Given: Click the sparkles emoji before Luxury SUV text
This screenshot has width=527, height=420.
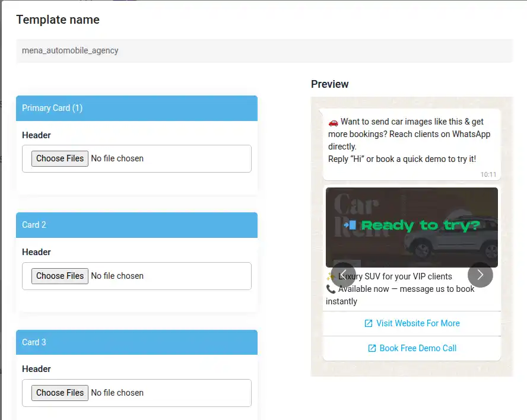Looking at the screenshot, I should (331, 276).
